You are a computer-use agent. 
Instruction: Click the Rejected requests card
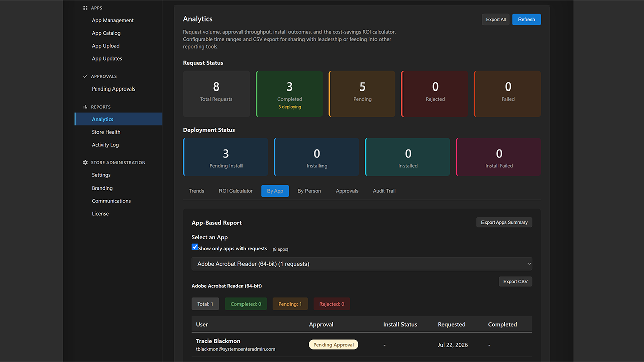435,94
